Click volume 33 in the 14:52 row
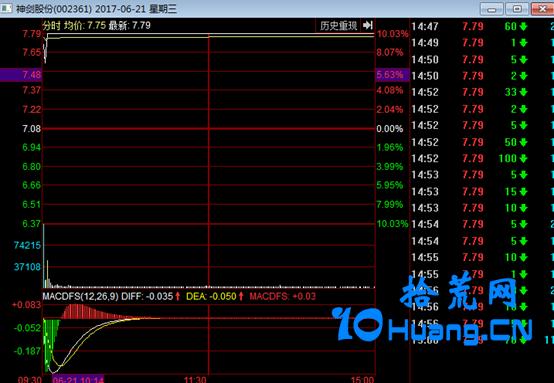 [x=511, y=92]
